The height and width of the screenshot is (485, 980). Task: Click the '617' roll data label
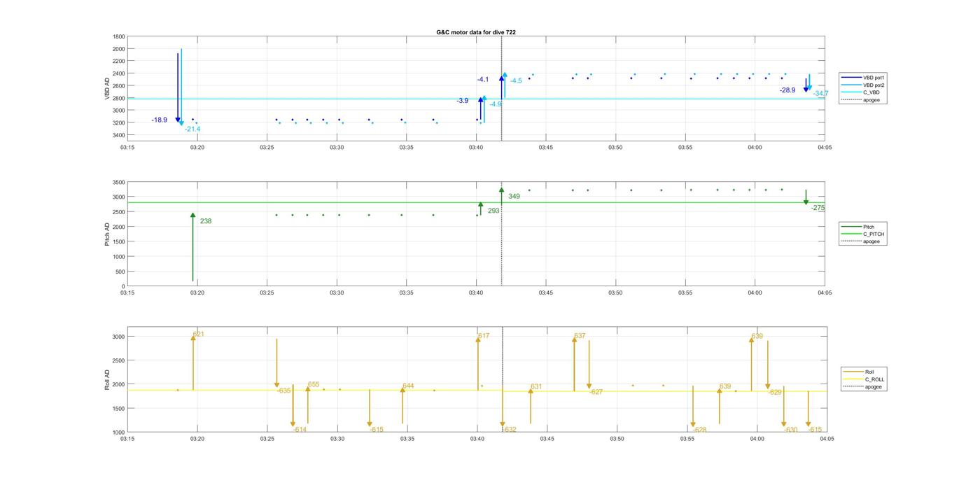(484, 336)
